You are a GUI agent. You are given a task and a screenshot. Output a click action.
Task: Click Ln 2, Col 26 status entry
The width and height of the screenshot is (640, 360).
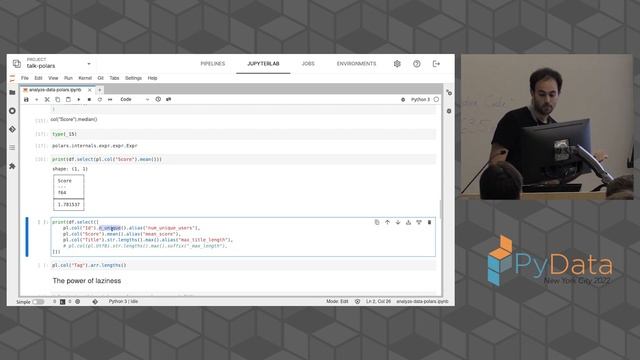[x=378, y=302]
